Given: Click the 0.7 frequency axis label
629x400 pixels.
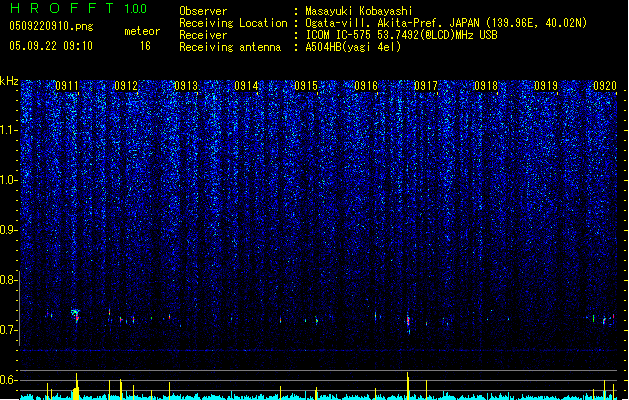Looking at the screenshot, I should 9,330.
